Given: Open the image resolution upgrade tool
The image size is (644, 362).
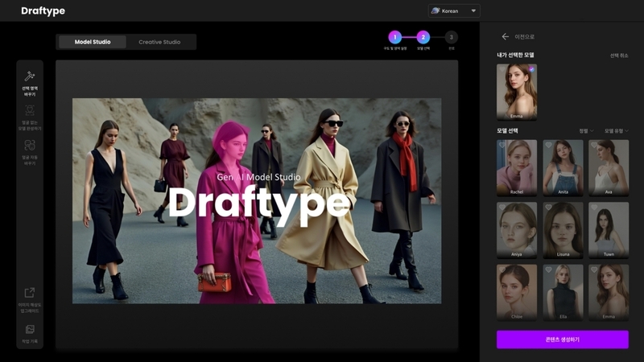Looking at the screenshot, I should click(x=30, y=300).
